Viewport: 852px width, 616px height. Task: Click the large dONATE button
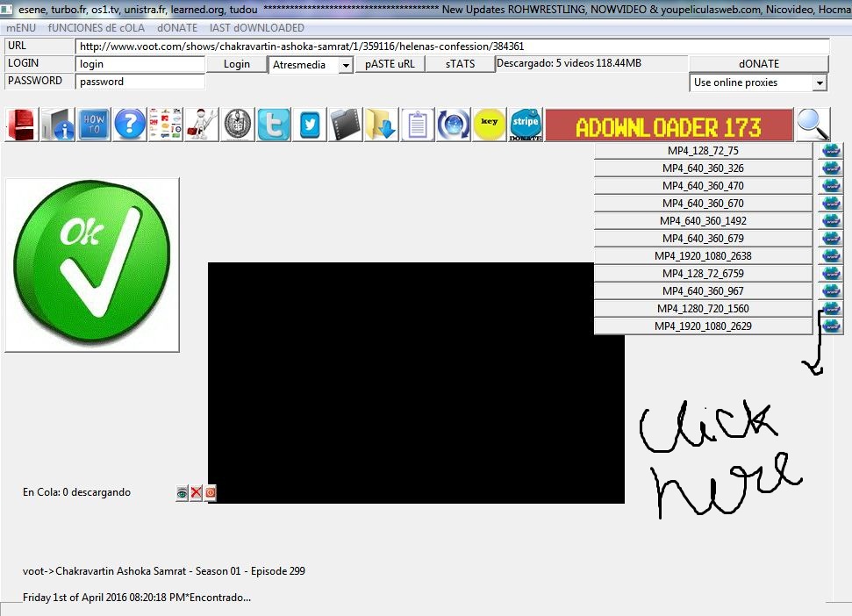coord(758,64)
